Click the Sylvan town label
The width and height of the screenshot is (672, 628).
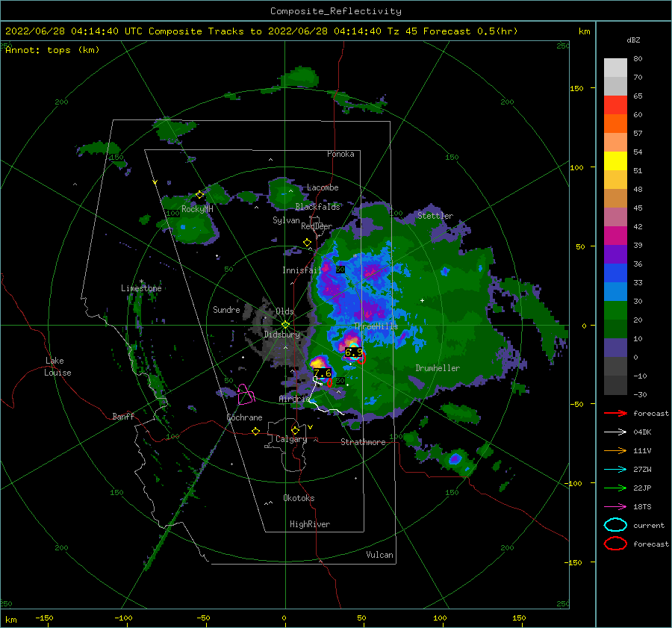point(286,220)
